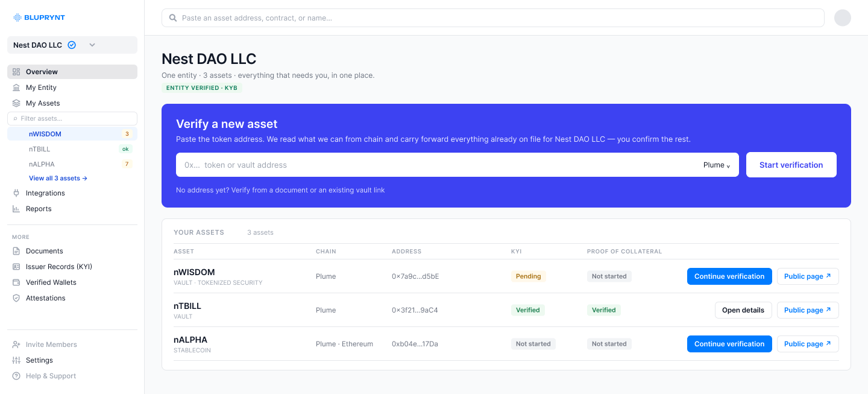Open nALPHA Public page
This screenshot has height=394, width=868.
click(808, 344)
